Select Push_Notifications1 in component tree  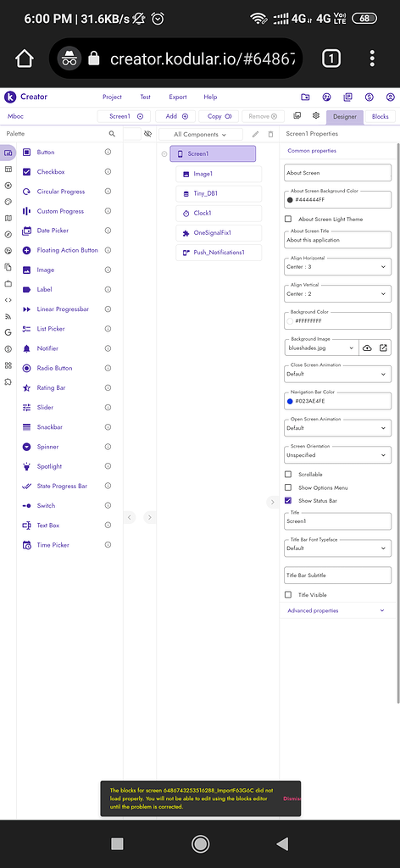pos(219,253)
